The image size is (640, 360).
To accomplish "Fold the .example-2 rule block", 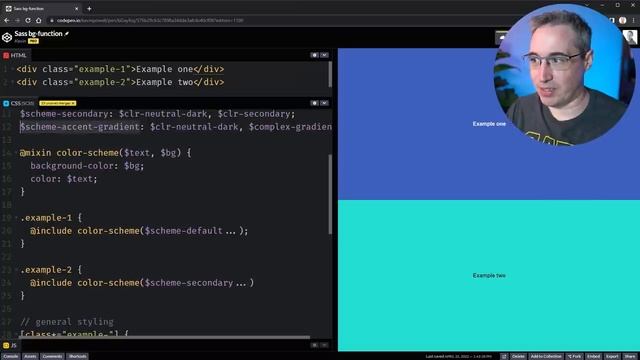I will point(16,270).
